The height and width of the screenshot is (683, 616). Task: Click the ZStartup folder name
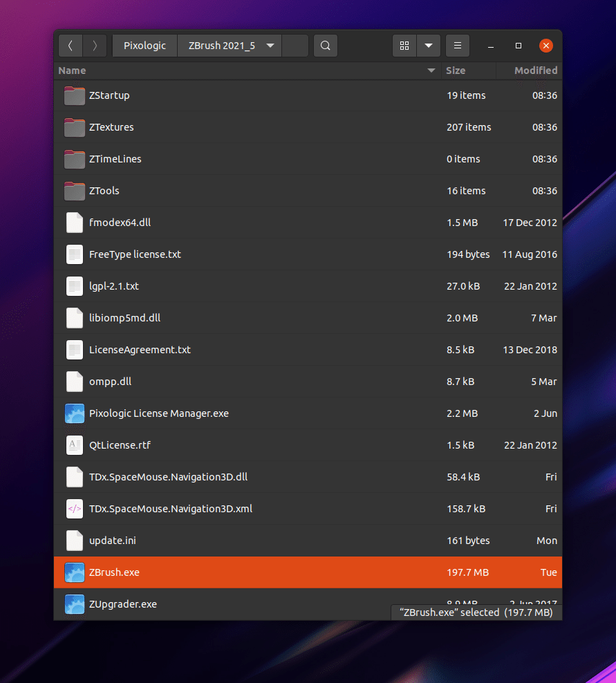109,95
